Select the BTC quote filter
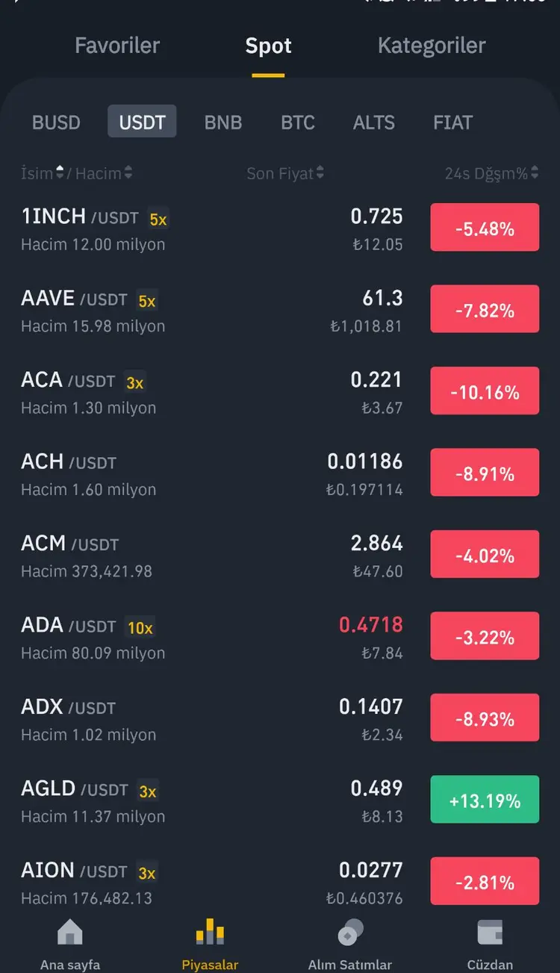The image size is (560, 973). click(x=298, y=122)
